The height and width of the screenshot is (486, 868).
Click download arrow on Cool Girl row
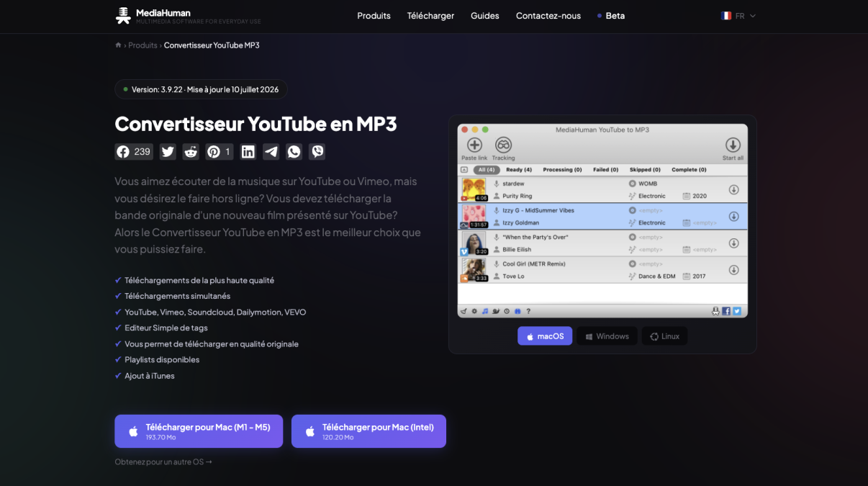733,270
